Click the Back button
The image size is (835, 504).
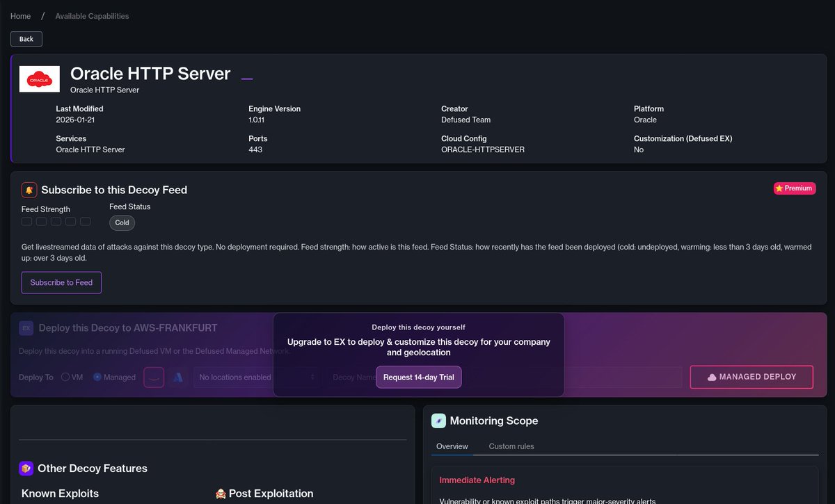(26, 39)
